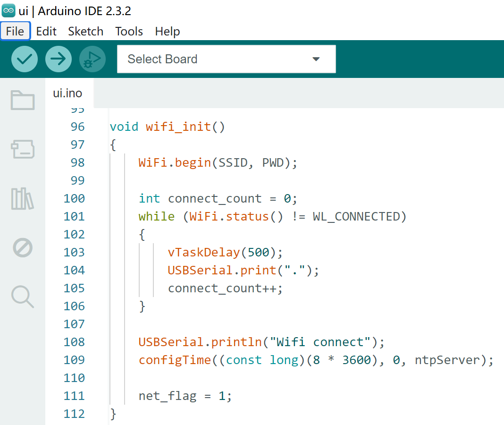
Task: Click USBSerial.print on line 104
Action: [x=222, y=270]
